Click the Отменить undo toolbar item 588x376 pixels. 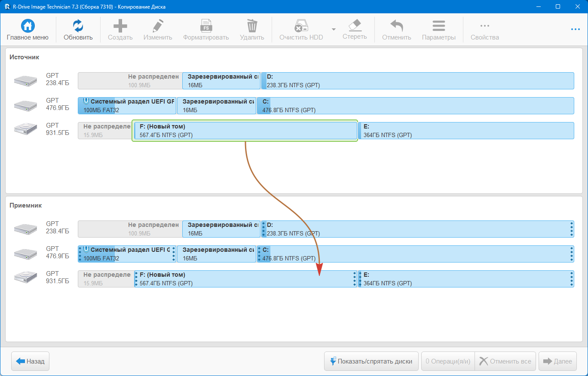pos(396,26)
